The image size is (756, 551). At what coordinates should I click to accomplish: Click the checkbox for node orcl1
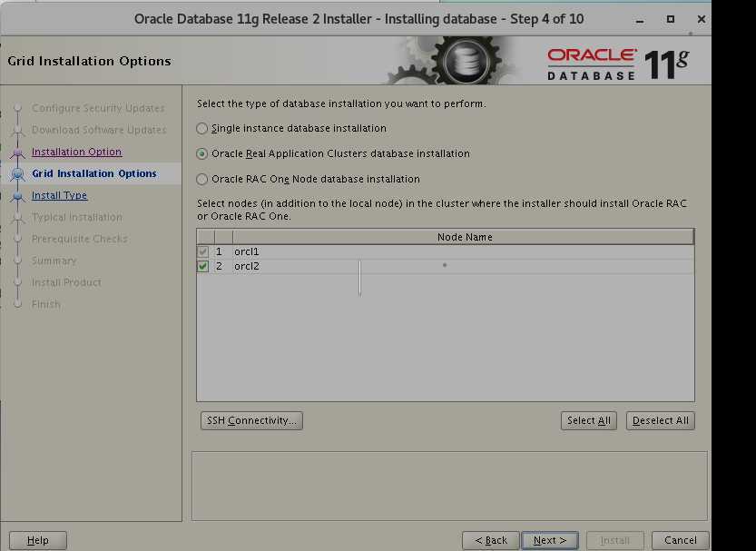[x=203, y=251]
